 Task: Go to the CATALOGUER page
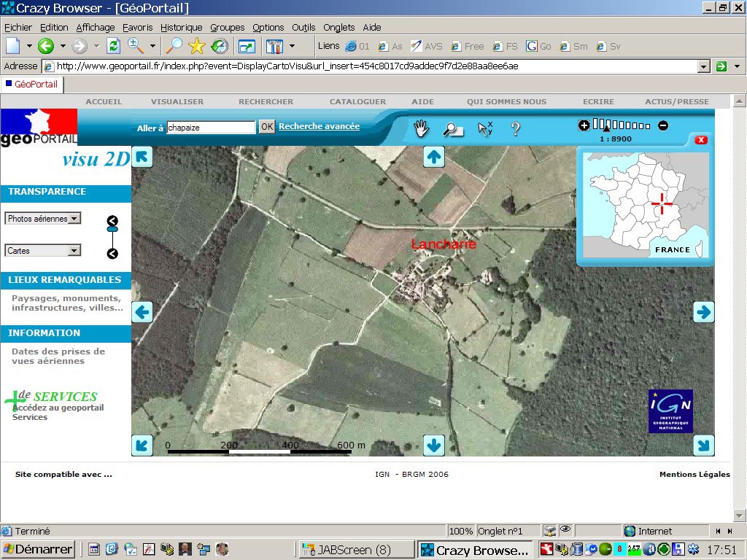tap(357, 101)
